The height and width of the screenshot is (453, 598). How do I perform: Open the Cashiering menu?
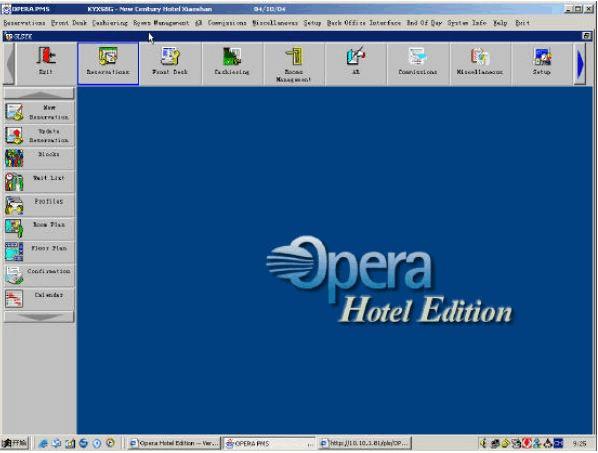click(x=110, y=23)
